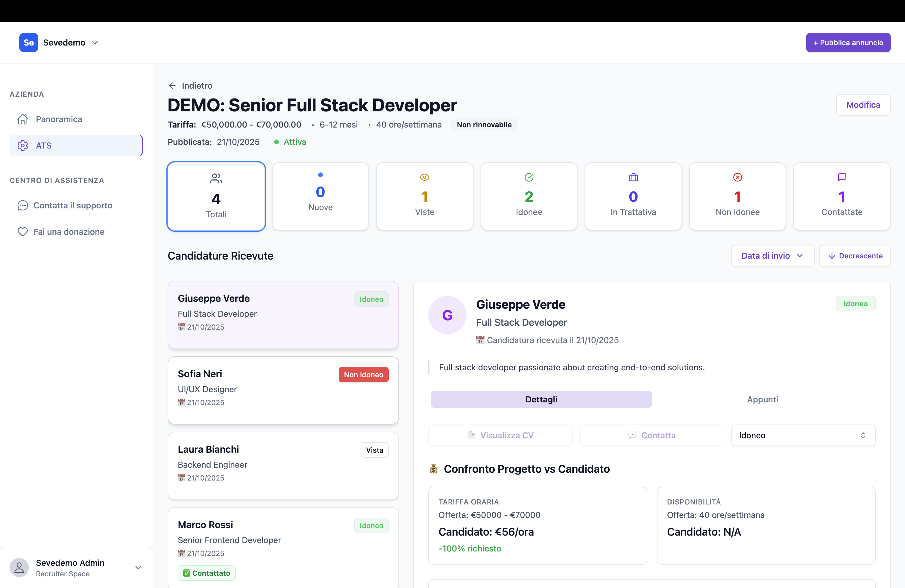Change Giuseppe Verde's status in the Idoneo dropdown
This screenshot has height=588, width=905.
point(803,435)
